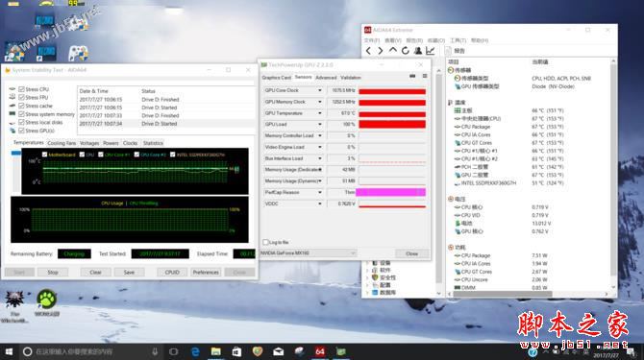Viewport: 644px width, 360px height.
Task: Click the Windows taskbar search field
Action: click(x=90, y=351)
